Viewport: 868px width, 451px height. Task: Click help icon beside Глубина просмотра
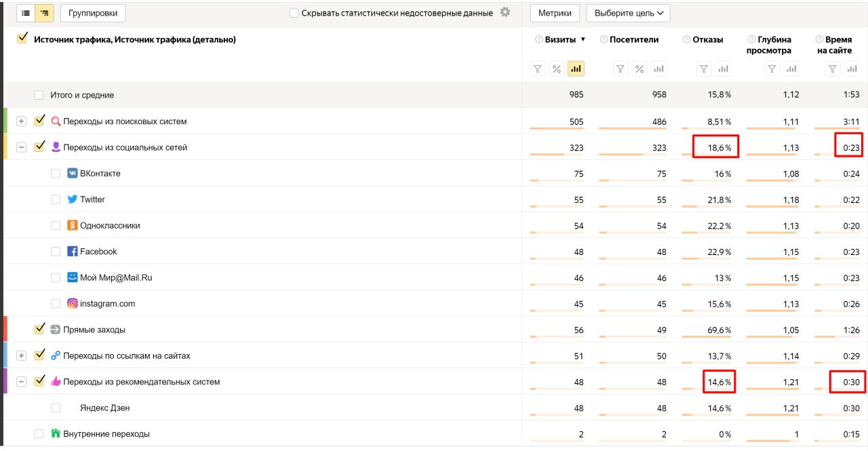(751, 40)
